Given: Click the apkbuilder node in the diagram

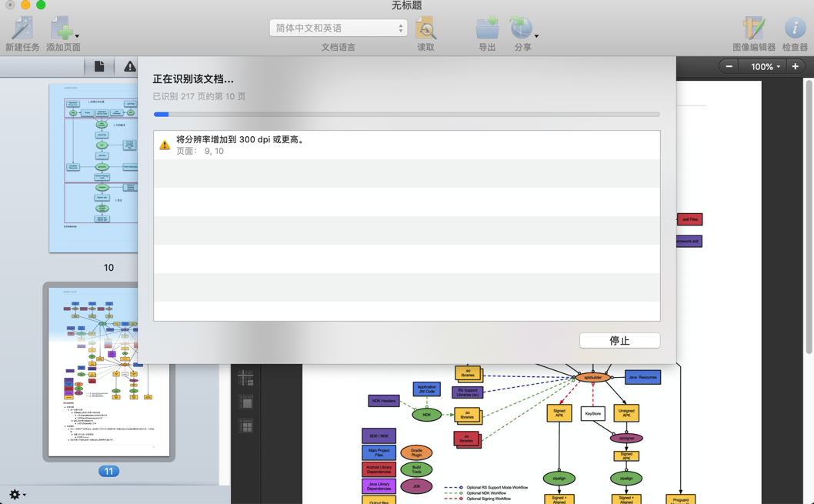Looking at the screenshot, I should 593,377.
